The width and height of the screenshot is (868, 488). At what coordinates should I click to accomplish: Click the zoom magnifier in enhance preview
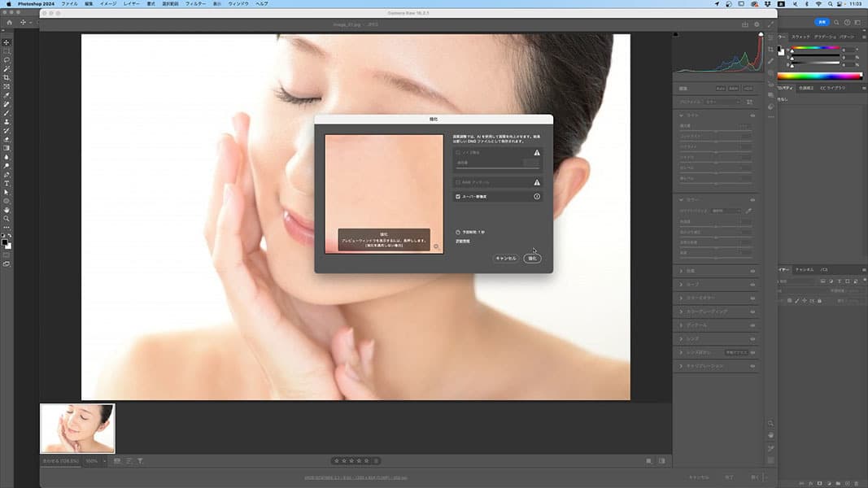tap(436, 246)
